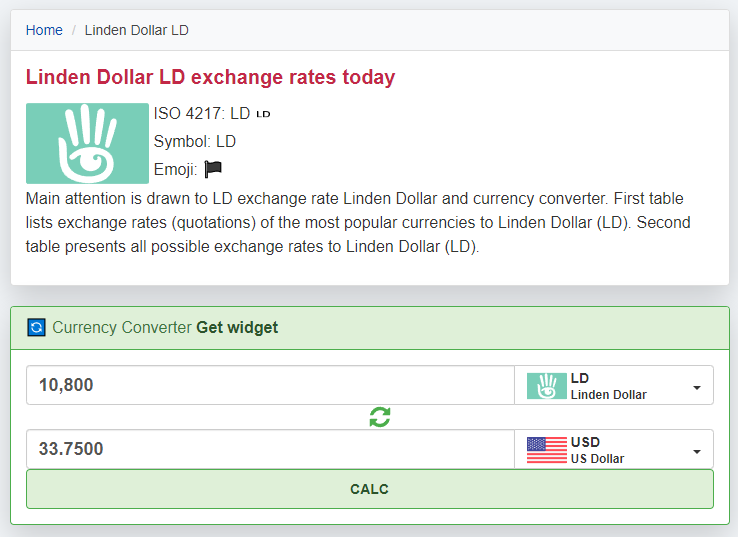Screen dimensions: 738x537
Task: Click the Linden Dollar LD exchange rates heading
Action: (x=210, y=77)
